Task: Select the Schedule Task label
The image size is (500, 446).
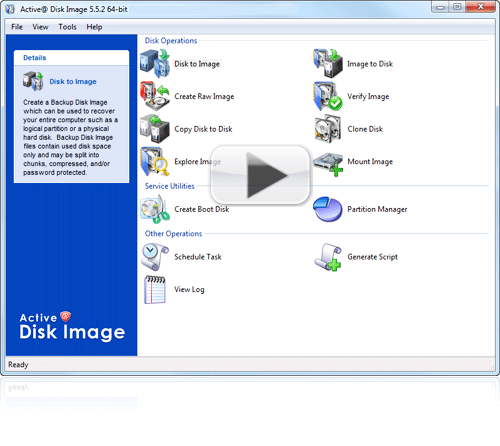Action: coord(198,257)
